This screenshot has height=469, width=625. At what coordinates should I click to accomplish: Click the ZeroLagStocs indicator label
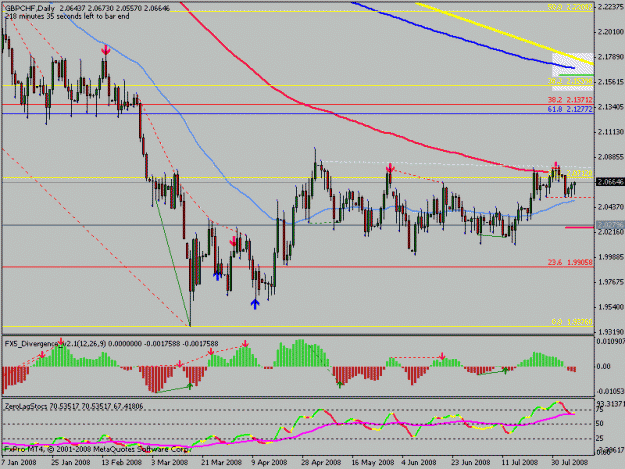26,406
